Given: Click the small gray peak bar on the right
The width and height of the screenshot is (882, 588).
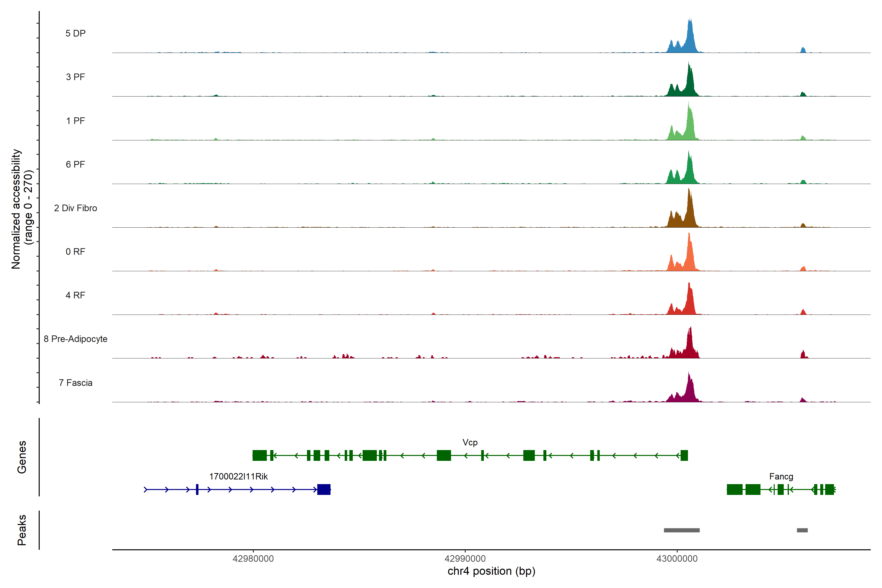Looking at the screenshot, I should (x=802, y=530).
